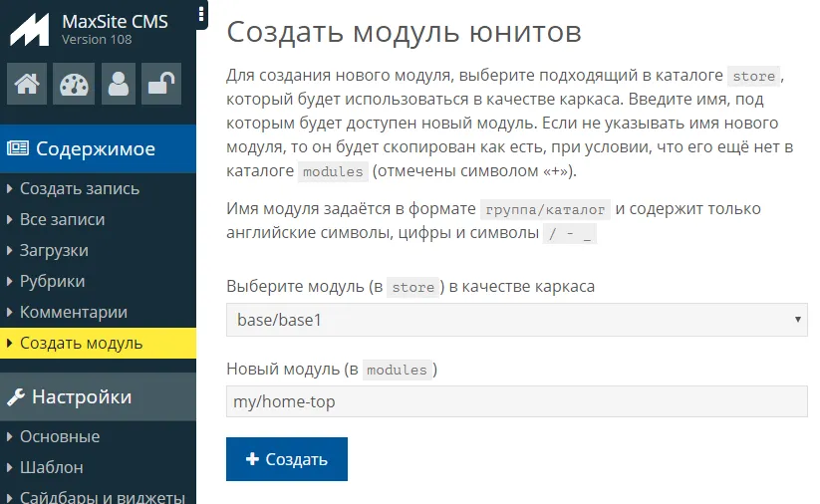This screenshot has height=504, width=820.
Task: Go to Все записи
Action: click(x=62, y=219)
